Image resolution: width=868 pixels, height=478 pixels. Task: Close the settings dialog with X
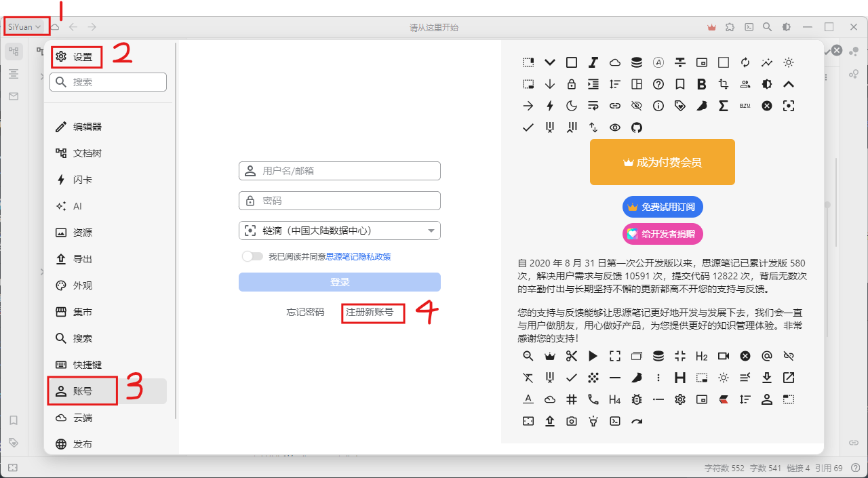point(837,50)
